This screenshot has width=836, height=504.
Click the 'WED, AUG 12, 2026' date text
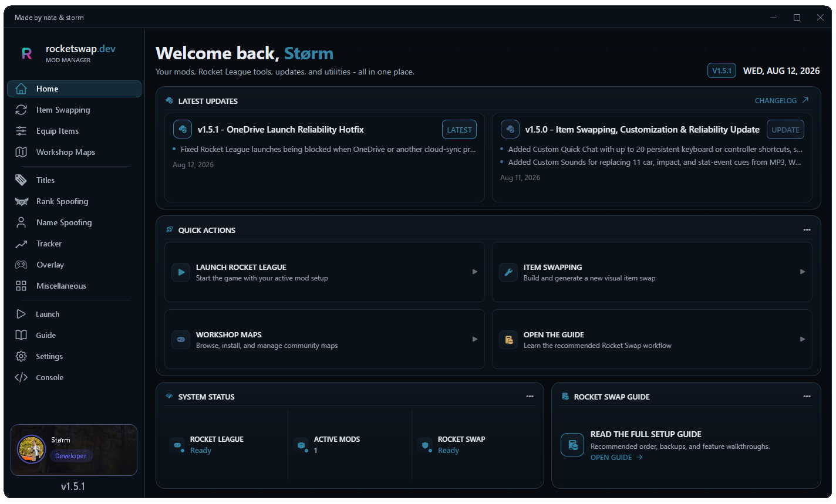[x=781, y=71]
